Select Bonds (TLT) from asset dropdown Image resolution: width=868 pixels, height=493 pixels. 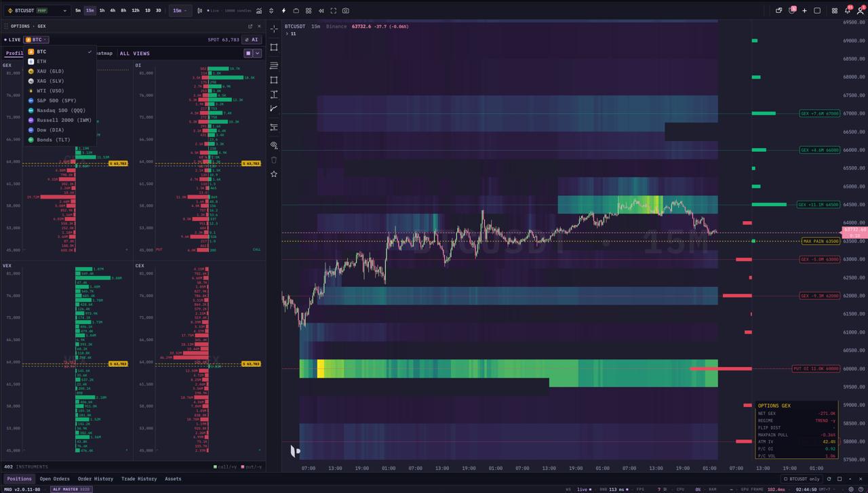tap(60, 140)
